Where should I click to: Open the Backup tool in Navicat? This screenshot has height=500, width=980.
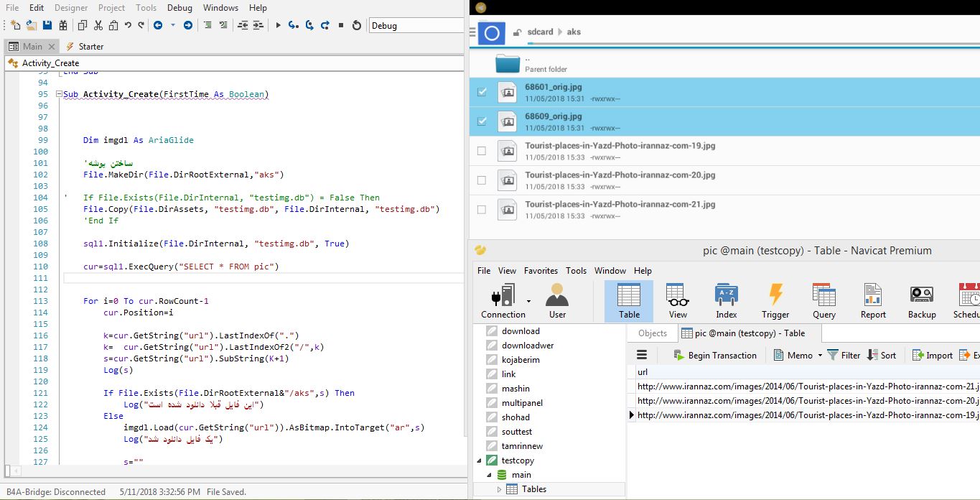(x=922, y=300)
